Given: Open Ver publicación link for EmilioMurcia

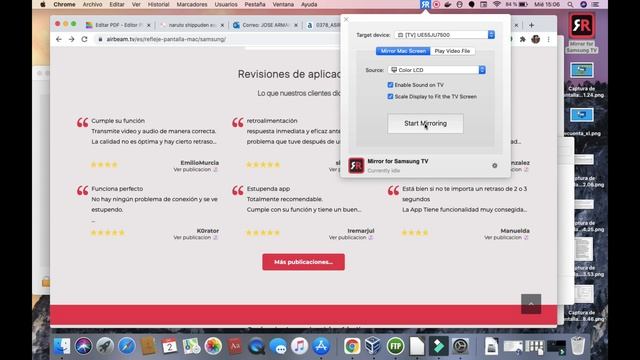Looking at the screenshot, I should [196, 169].
